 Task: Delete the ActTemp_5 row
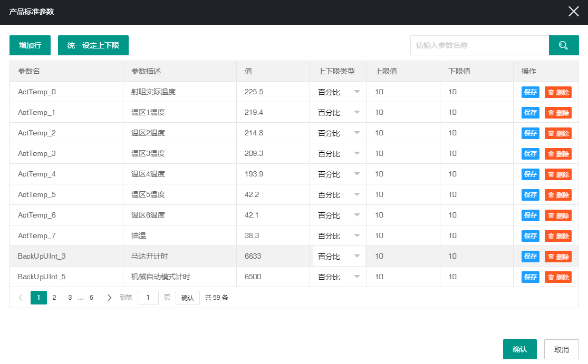(x=558, y=194)
